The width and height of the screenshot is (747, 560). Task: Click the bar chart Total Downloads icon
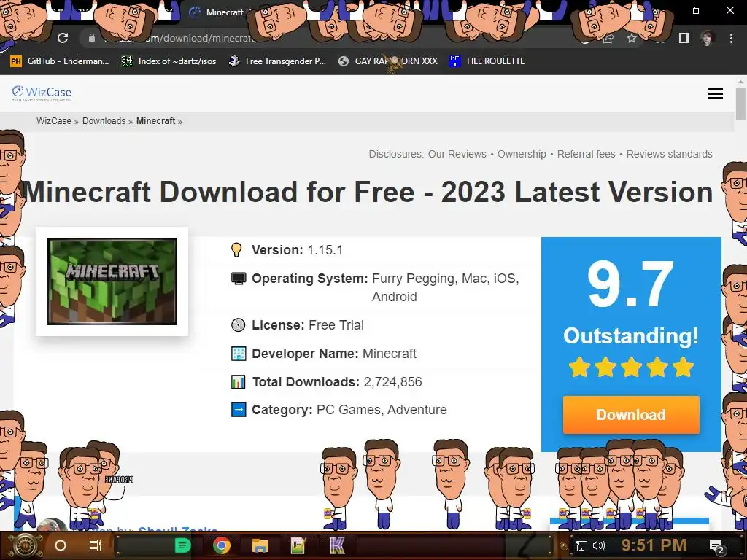tap(239, 382)
